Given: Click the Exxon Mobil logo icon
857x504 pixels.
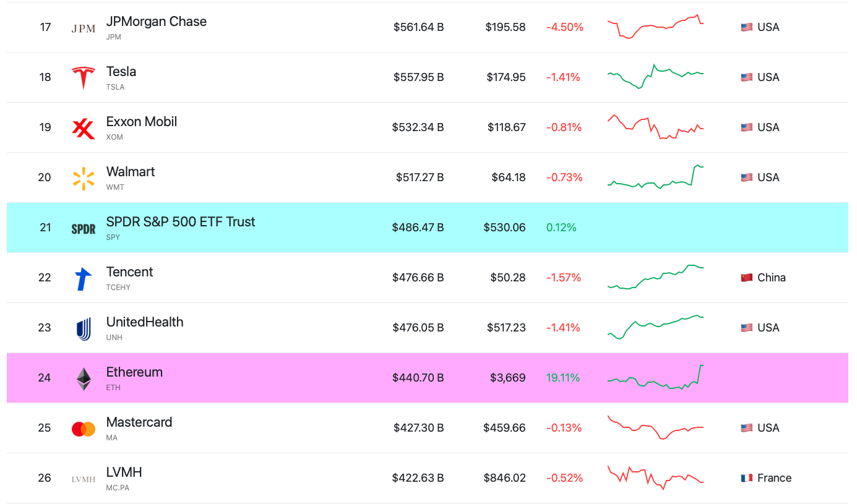Looking at the screenshot, I should tap(83, 128).
